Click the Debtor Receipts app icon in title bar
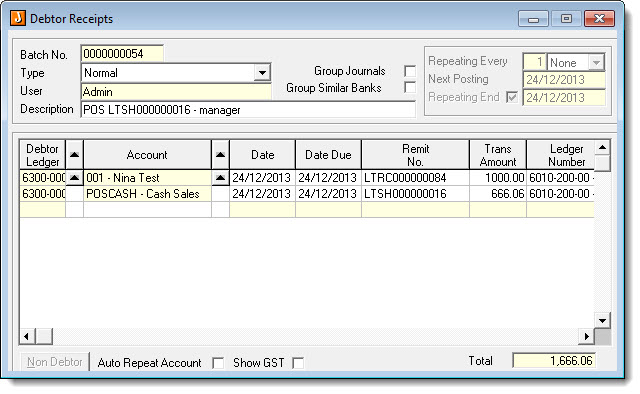This screenshot has width=640, height=394. coord(18,18)
